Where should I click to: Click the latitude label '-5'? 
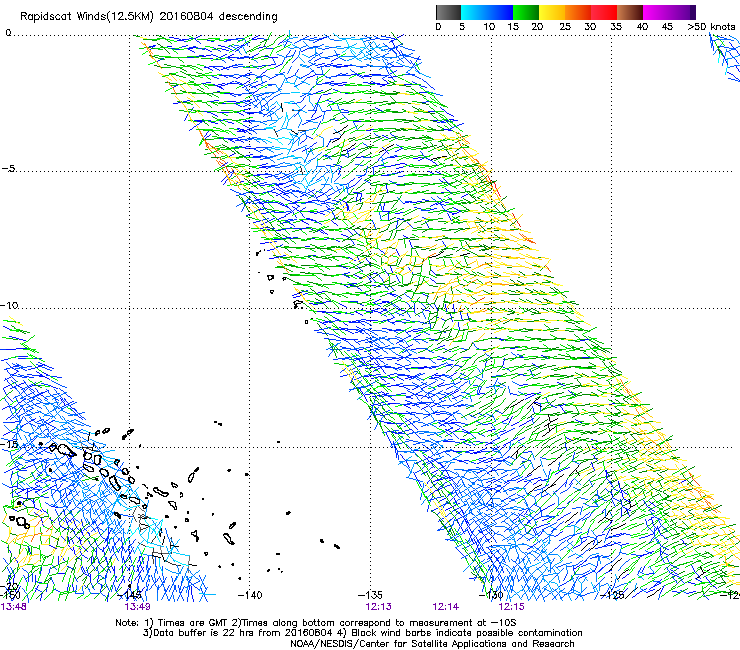coord(9,169)
